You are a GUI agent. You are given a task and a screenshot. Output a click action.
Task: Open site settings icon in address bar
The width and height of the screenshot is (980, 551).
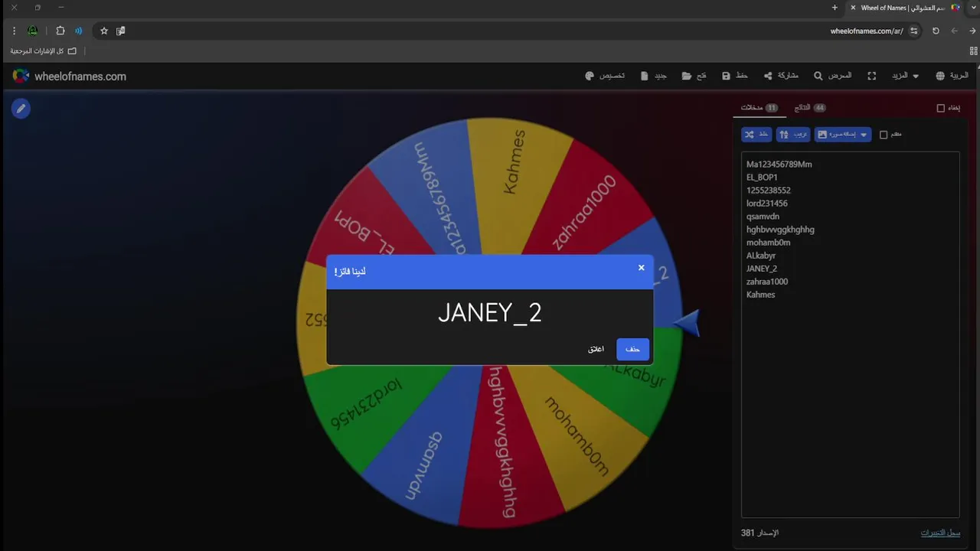[914, 31]
